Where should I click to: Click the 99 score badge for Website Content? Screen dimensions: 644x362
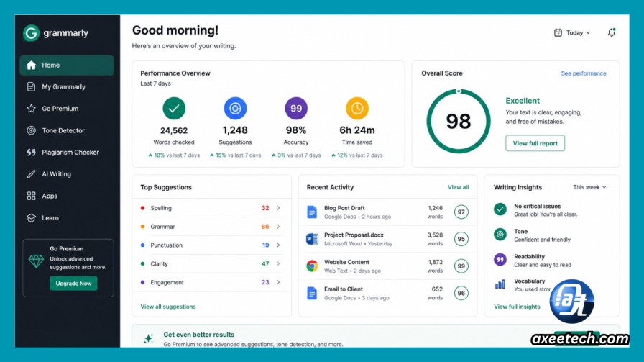pos(461,266)
